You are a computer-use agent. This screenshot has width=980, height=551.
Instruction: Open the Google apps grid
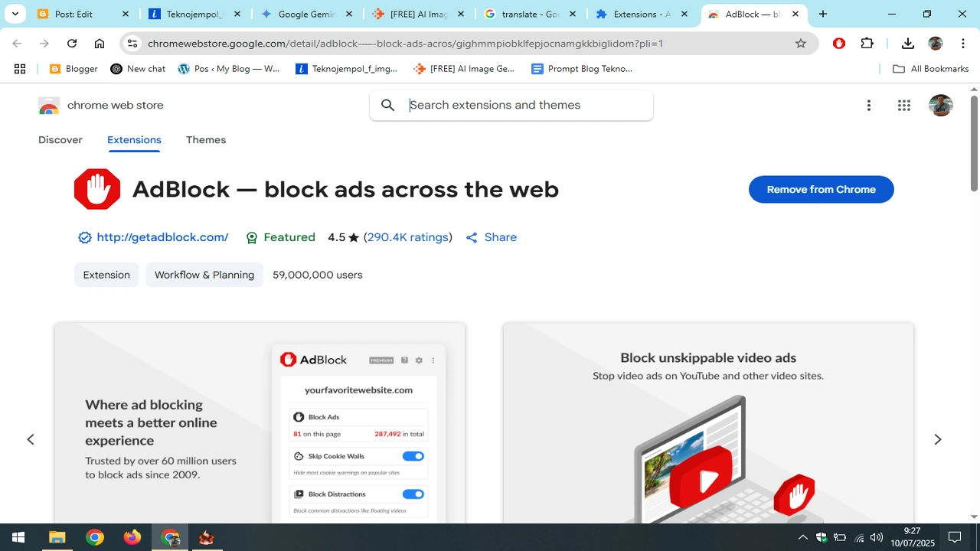pyautogui.click(x=904, y=106)
